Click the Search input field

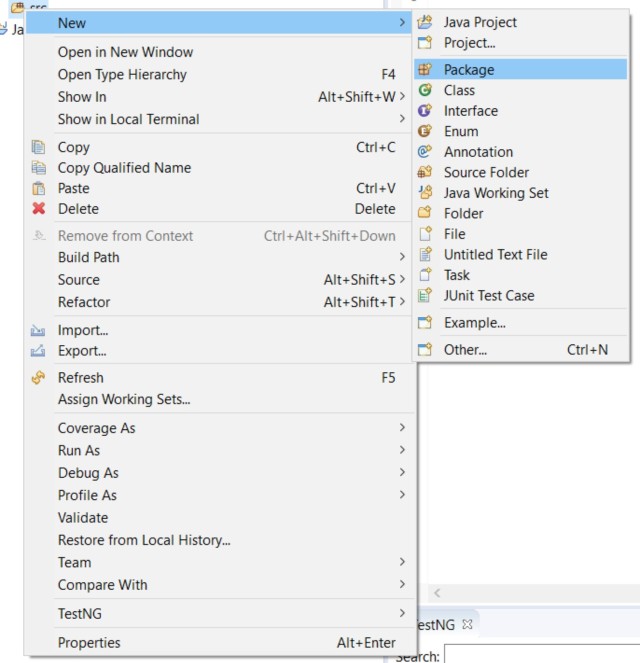pos(540,655)
